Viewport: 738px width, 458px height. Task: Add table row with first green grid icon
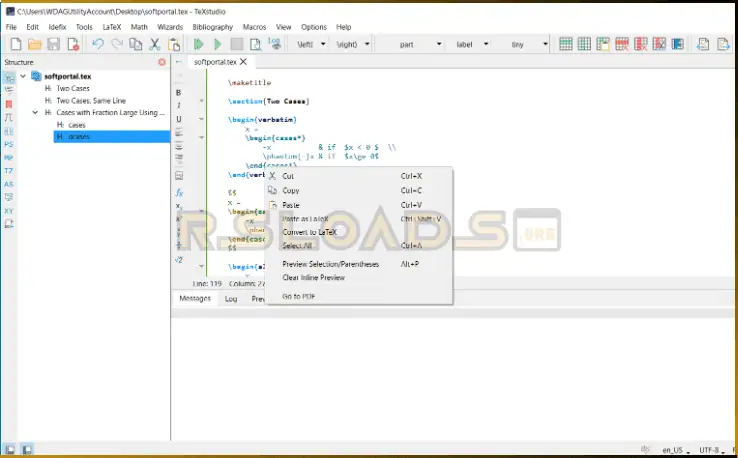[x=566, y=44]
